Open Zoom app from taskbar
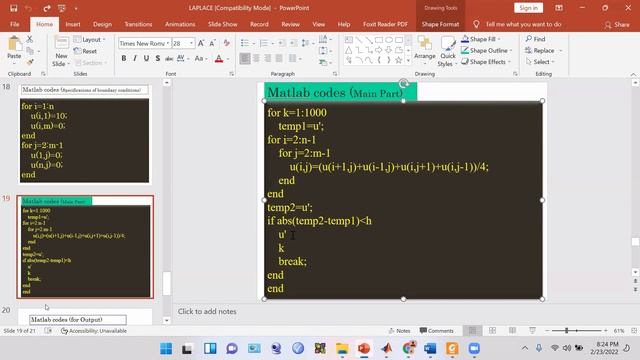This screenshot has height=360, width=640. tap(473, 349)
